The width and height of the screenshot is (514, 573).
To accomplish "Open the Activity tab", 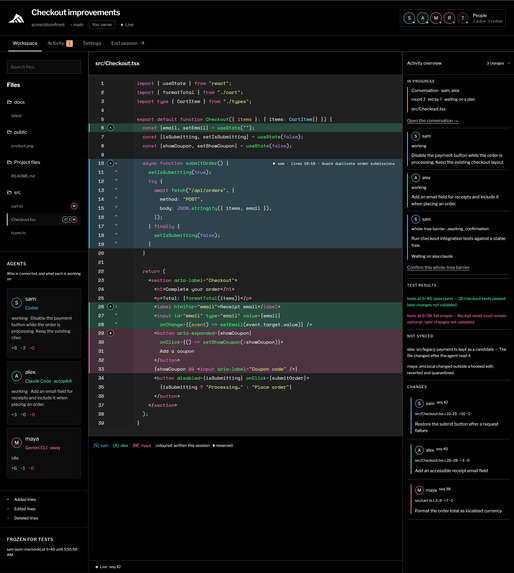I will (x=60, y=43).
